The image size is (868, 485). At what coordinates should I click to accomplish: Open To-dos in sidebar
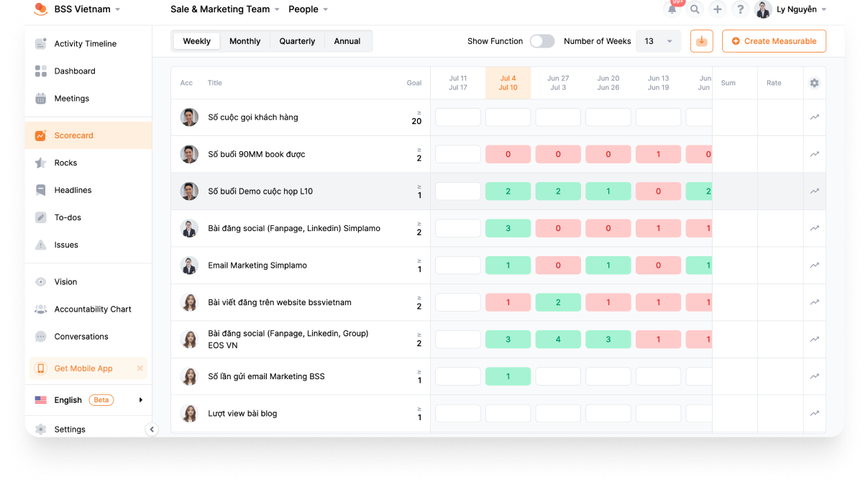point(89,217)
